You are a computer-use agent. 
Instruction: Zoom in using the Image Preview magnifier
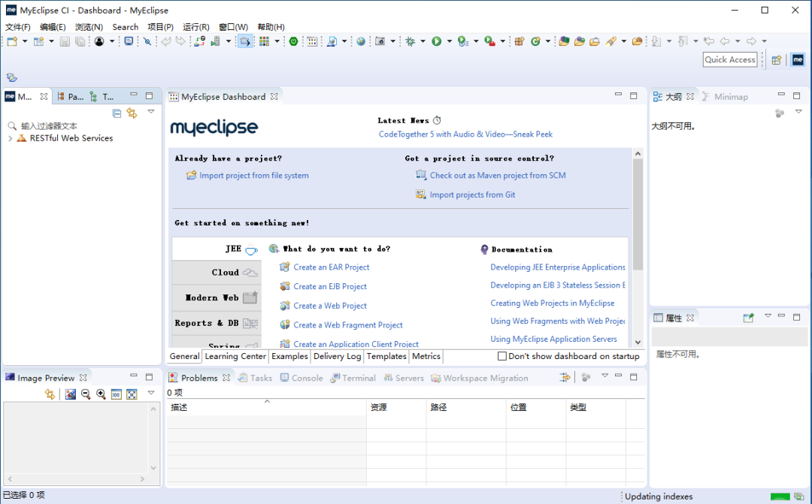pyautogui.click(x=101, y=394)
